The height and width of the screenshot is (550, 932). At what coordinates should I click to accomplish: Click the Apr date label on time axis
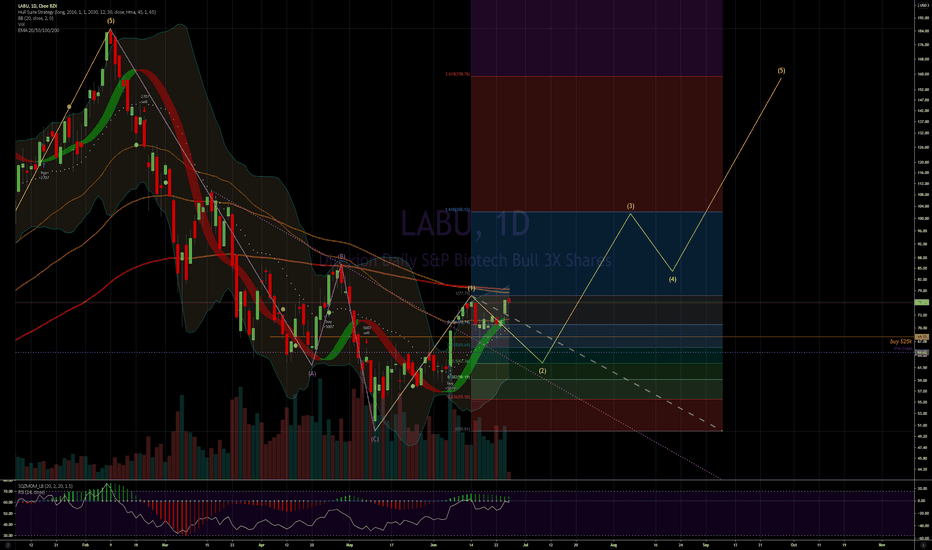click(x=261, y=544)
